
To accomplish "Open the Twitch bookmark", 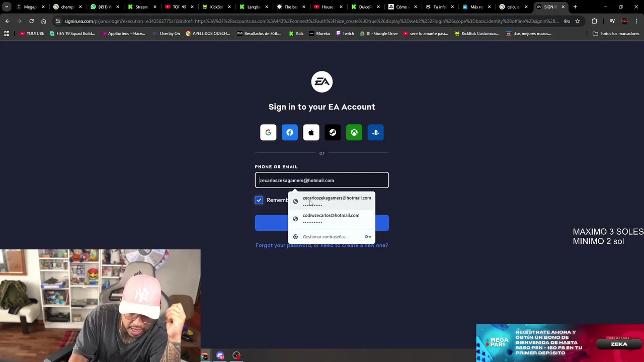I will pos(345,33).
